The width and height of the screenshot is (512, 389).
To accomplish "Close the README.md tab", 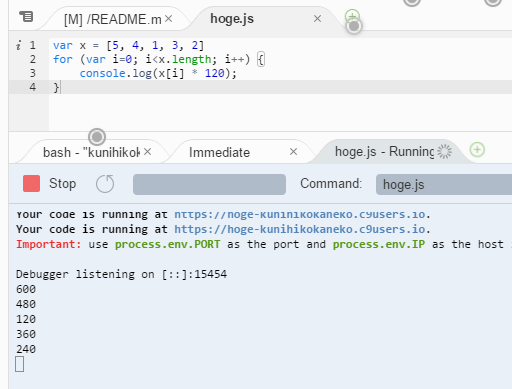I will 169,19.
